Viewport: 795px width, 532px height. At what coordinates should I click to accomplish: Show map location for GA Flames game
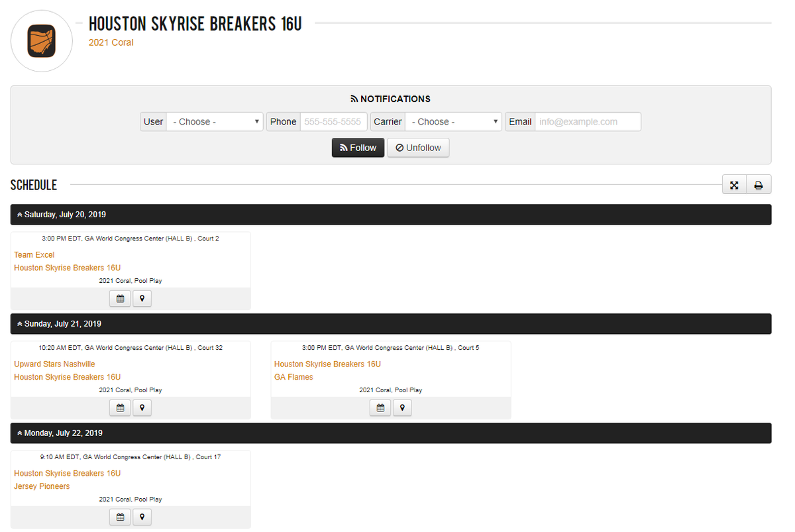(x=401, y=408)
